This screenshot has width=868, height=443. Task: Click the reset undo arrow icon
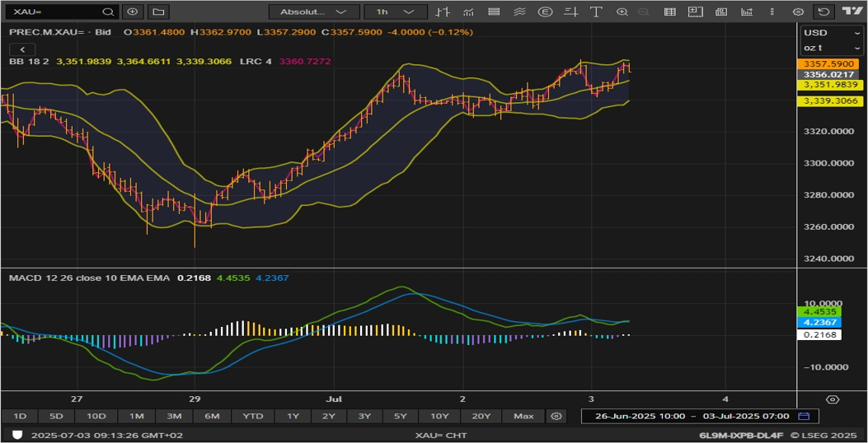(823, 12)
